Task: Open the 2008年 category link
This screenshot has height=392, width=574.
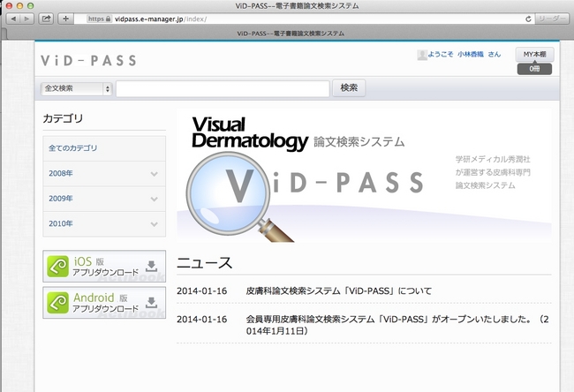Action: pyautogui.click(x=61, y=174)
